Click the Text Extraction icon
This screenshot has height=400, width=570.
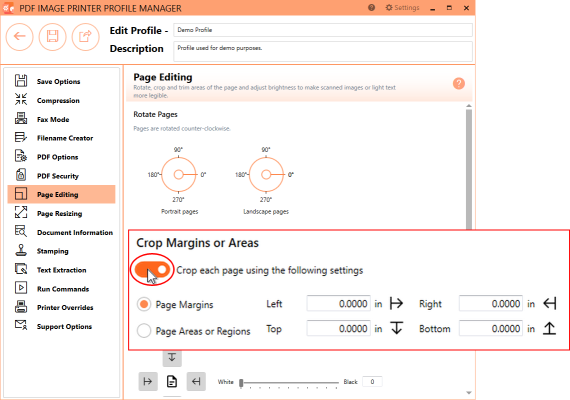tap(21, 269)
